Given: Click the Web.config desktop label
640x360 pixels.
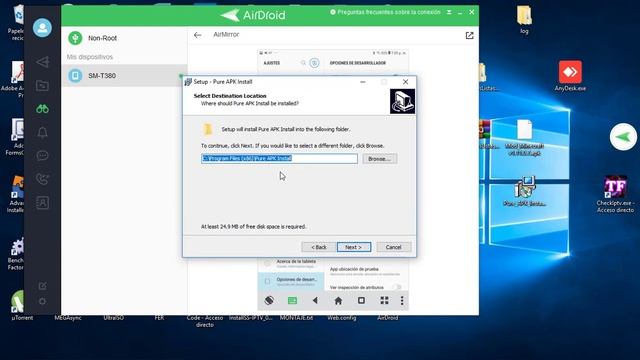Looking at the screenshot, I should coord(342,318).
